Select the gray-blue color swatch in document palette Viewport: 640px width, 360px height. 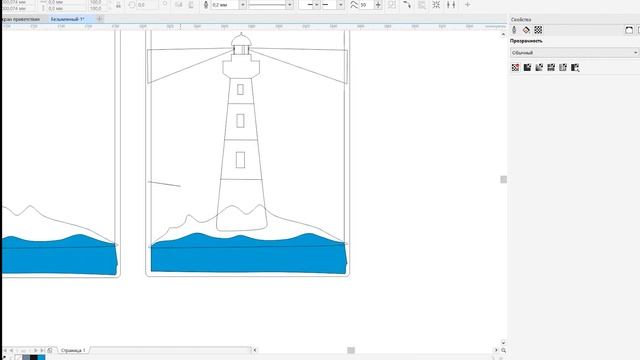click(26, 358)
